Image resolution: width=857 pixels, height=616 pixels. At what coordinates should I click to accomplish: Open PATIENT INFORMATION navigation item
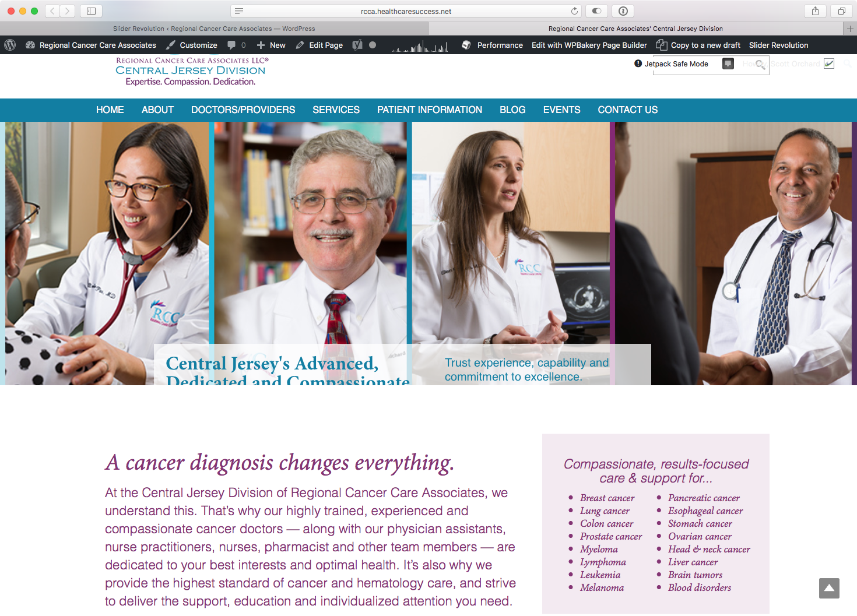(x=430, y=110)
